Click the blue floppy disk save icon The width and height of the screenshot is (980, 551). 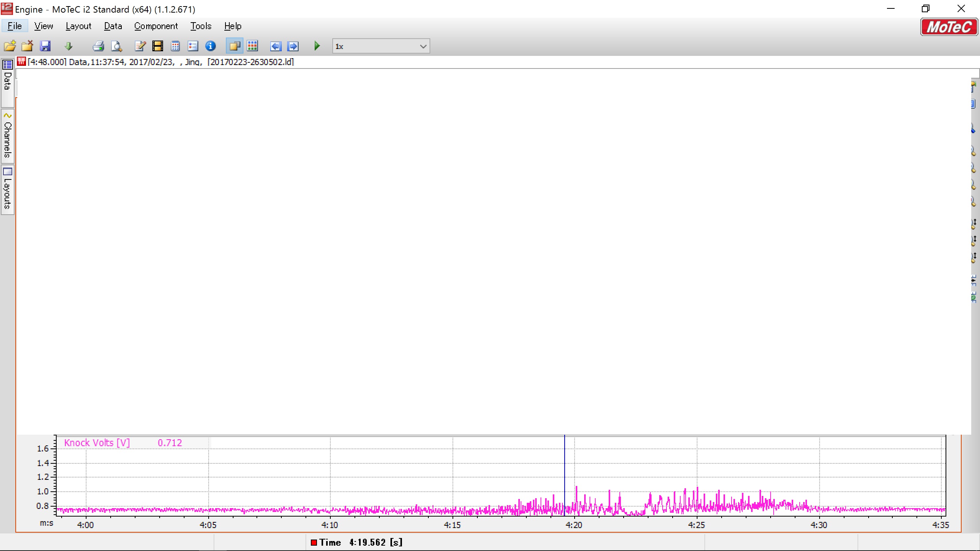pos(45,46)
